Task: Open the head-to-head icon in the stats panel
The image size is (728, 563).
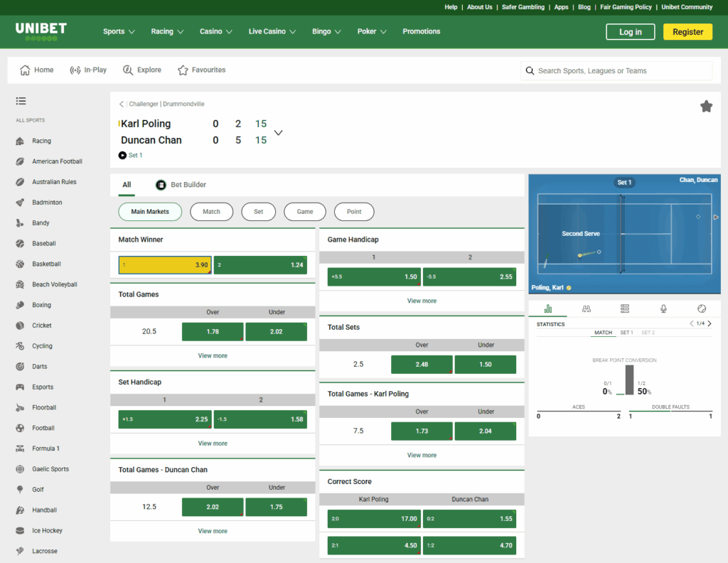Action: (x=586, y=308)
